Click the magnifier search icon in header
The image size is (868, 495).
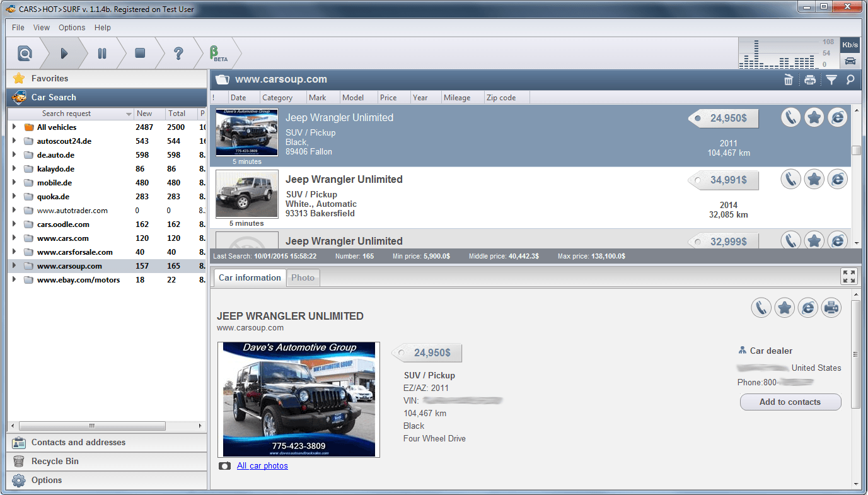pyautogui.click(x=850, y=79)
